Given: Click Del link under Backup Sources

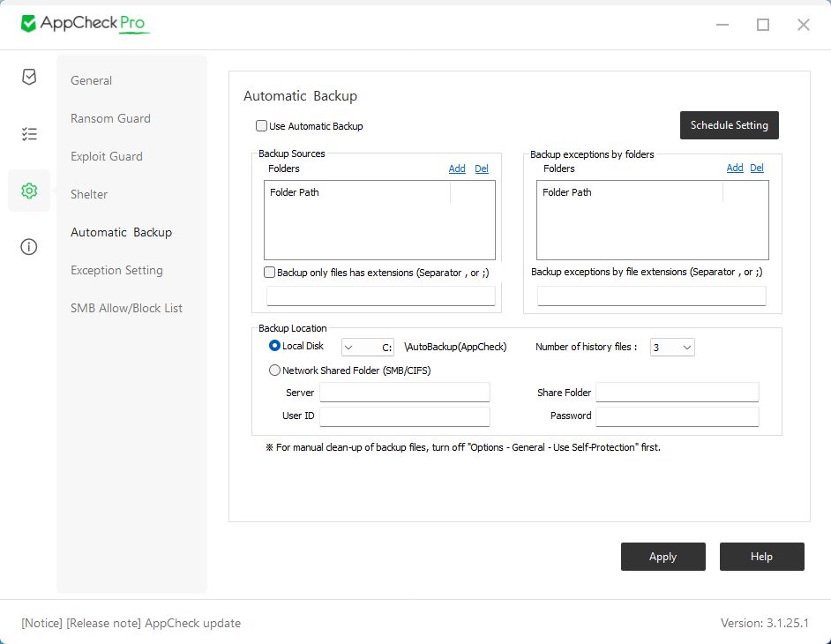Looking at the screenshot, I should (481, 168).
